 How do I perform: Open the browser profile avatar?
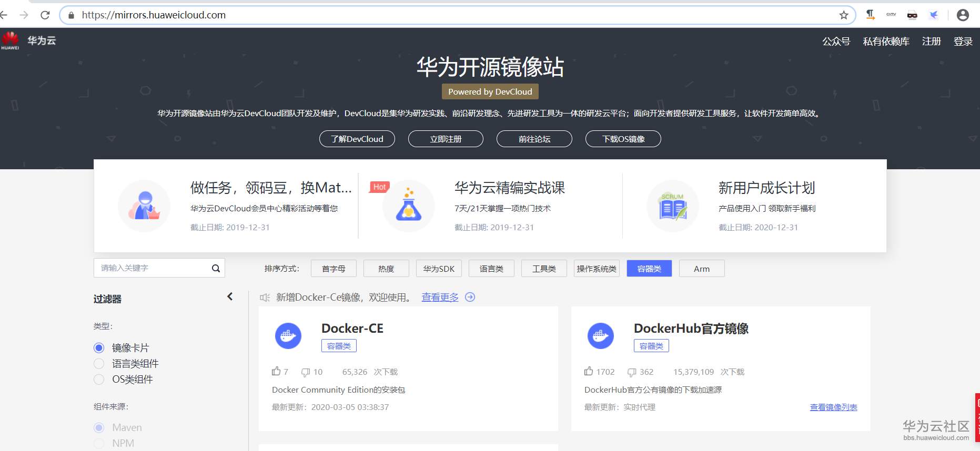pos(963,15)
